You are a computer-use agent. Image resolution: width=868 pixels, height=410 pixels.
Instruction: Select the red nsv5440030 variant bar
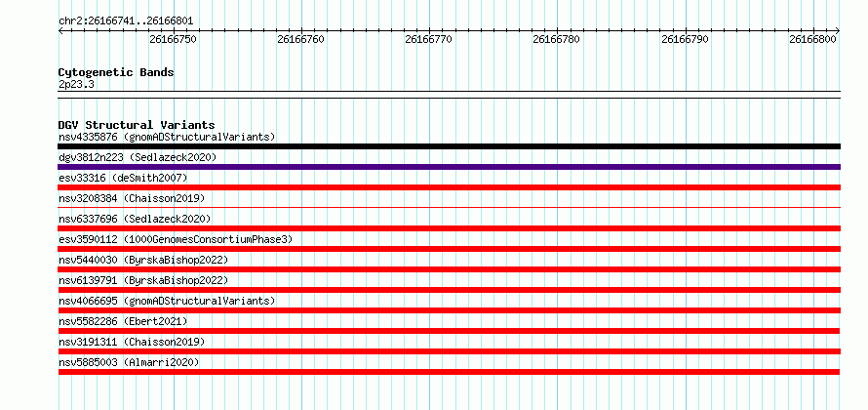pyautogui.click(x=449, y=269)
